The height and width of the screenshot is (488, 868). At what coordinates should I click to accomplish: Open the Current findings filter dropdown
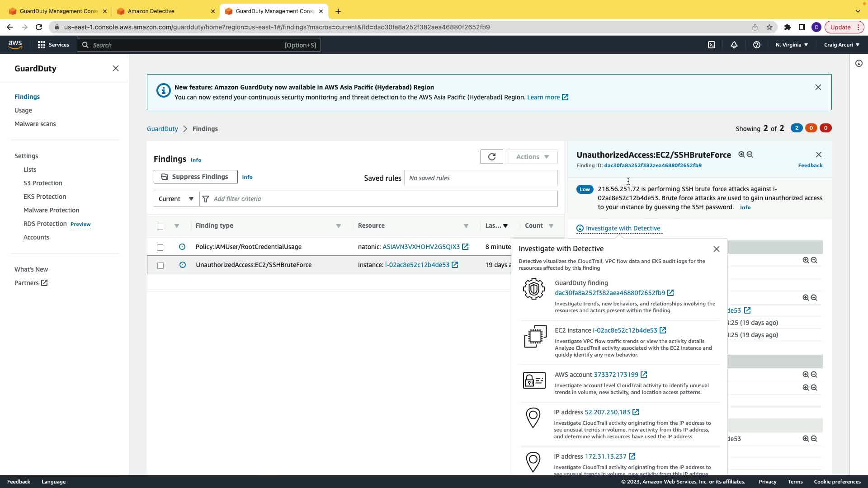coord(176,199)
